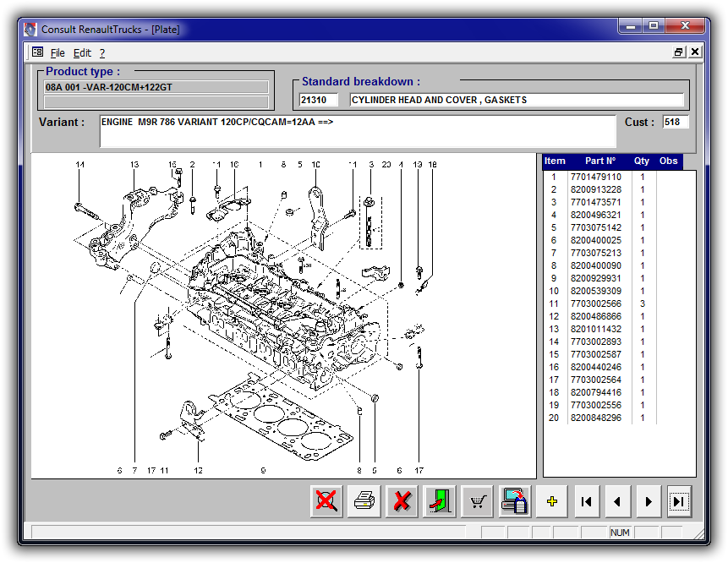Click the plain red X toolbar button
728x563 pixels.
(402, 501)
